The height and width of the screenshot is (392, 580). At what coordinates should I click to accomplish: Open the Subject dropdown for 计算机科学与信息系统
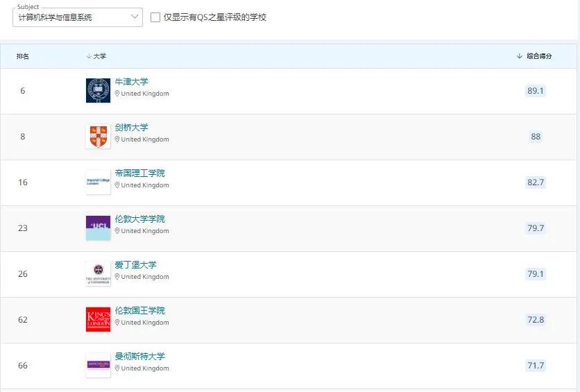[78, 17]
